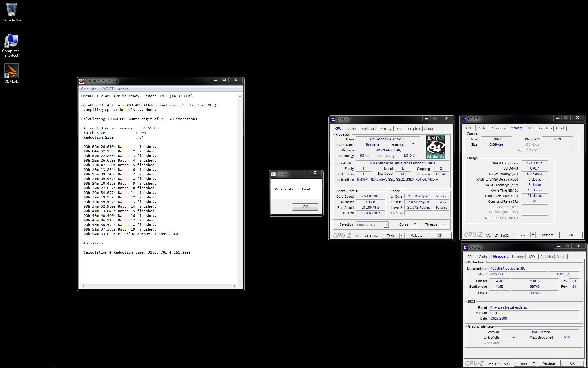Click GPUPI horizontal scrollbar right arrow
This screenshot has height=368, width=588.
pos(235,286)
